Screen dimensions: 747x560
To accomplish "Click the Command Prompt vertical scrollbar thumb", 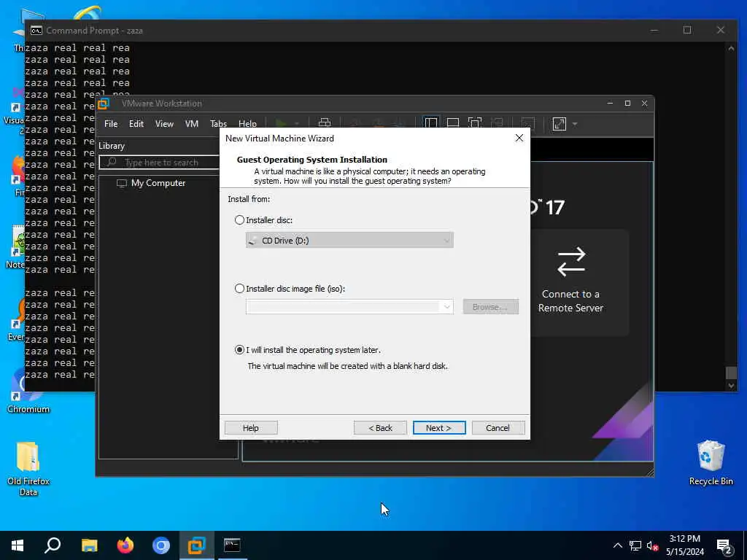I will point(731,372).
